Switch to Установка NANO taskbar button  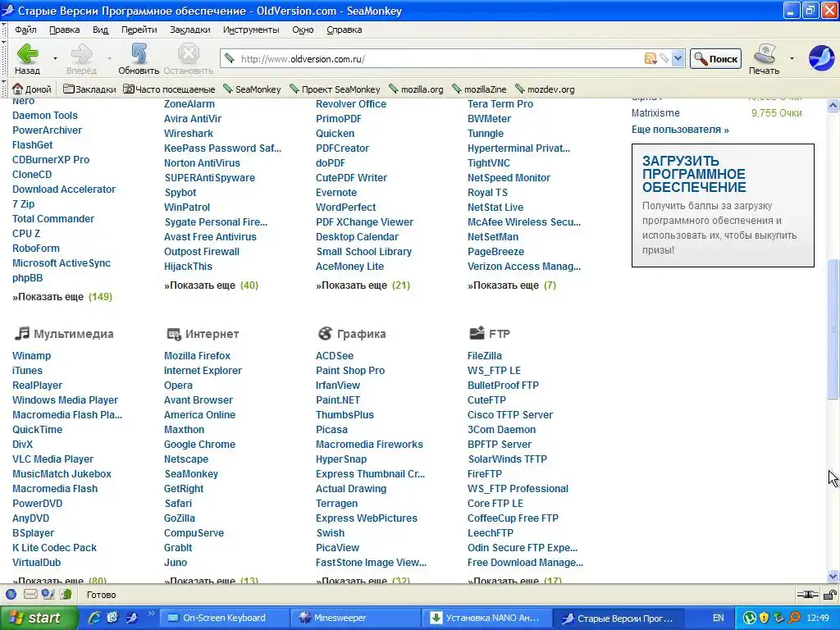(x=486, y=618)
